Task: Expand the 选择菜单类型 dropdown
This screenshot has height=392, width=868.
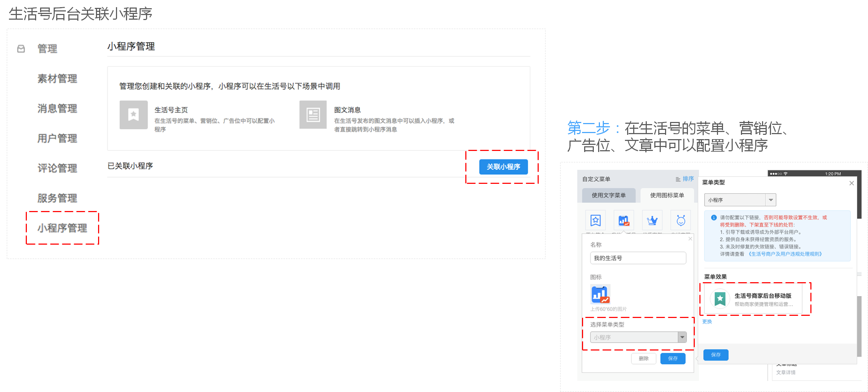Action: (x=682, y=337)
